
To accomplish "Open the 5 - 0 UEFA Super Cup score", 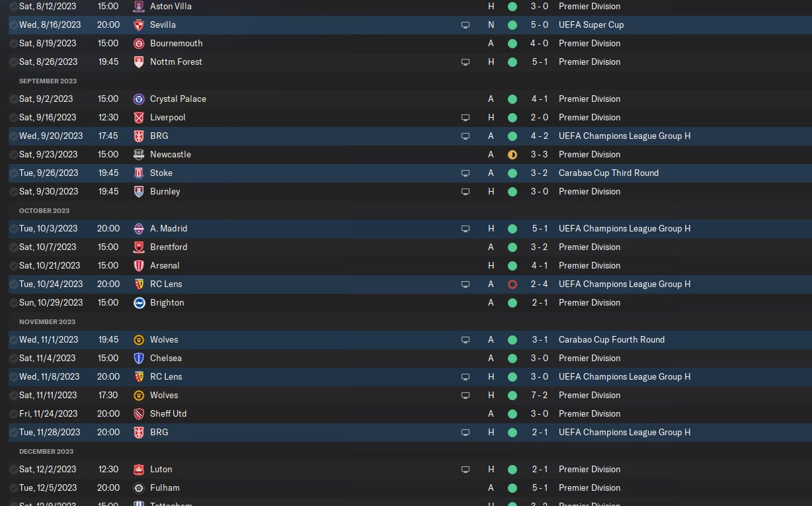I will tap(538, 25).
